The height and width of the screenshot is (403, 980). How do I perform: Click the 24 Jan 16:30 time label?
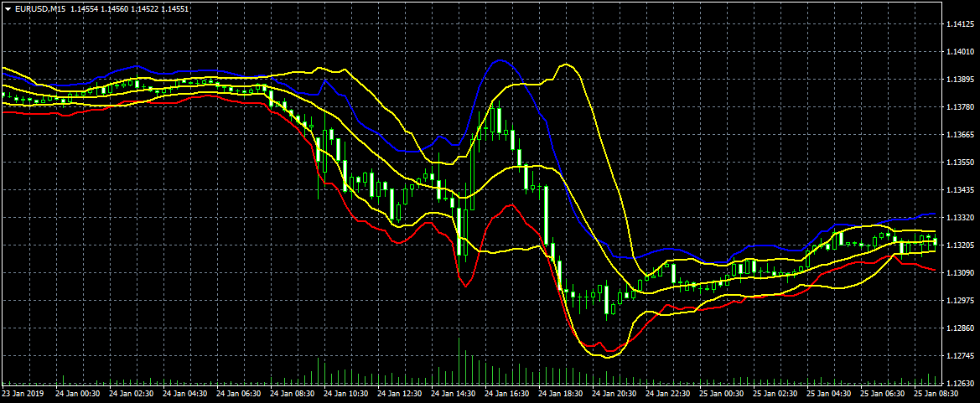click(x=507, y=395)
